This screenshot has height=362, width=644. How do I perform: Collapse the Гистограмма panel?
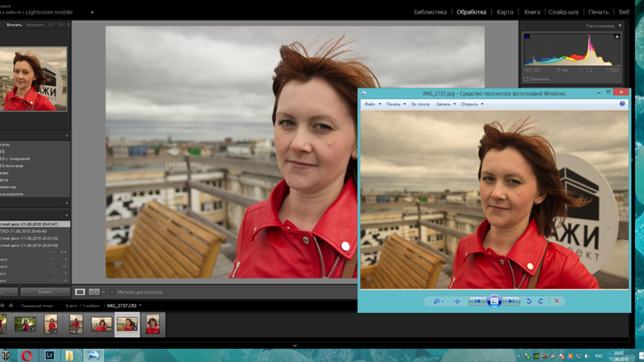click(620, 26)
